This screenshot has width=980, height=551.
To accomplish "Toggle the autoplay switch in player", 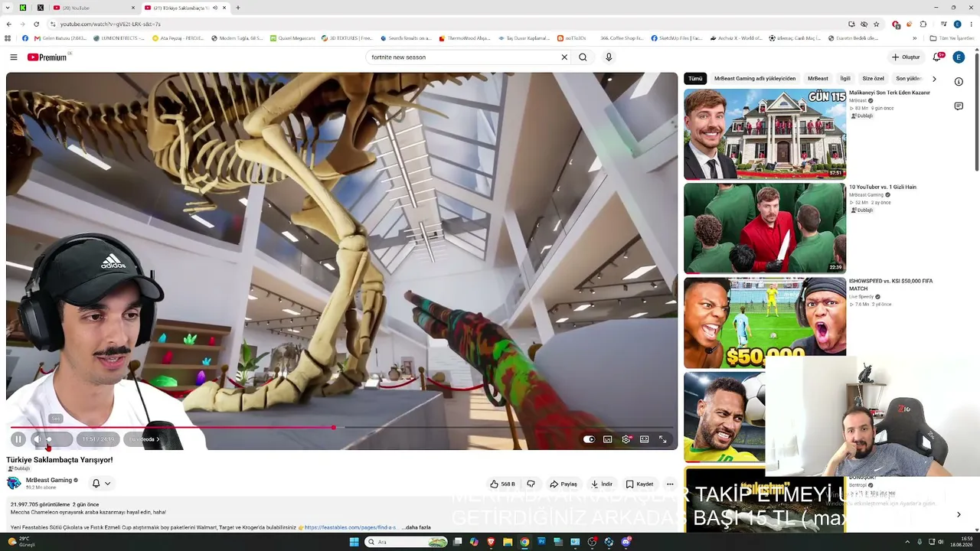I will coord(589,439).
